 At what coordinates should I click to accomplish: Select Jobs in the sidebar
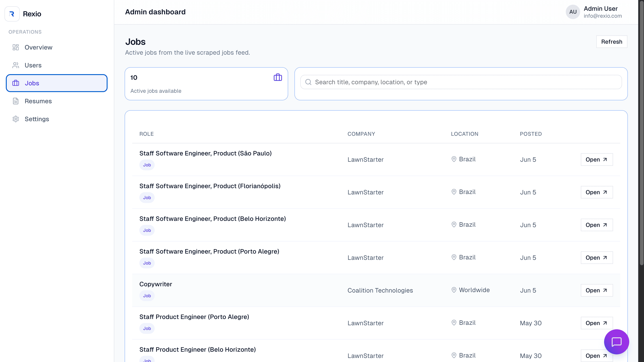pos(57,83)
